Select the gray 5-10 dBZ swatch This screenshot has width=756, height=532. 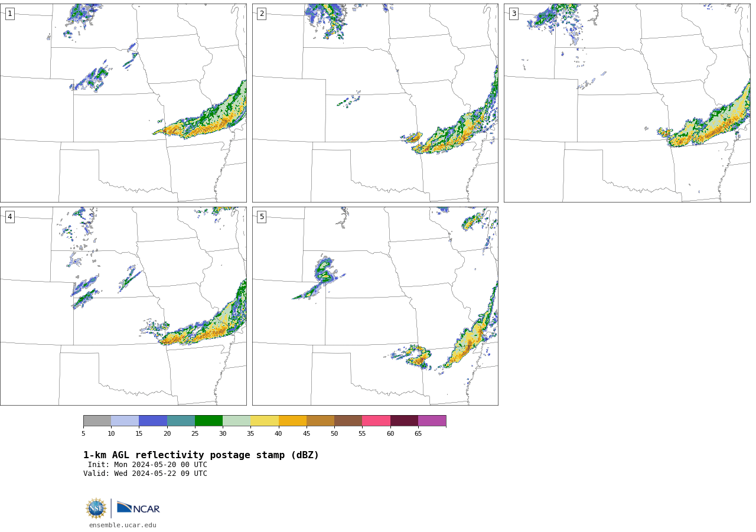point(97,420)
